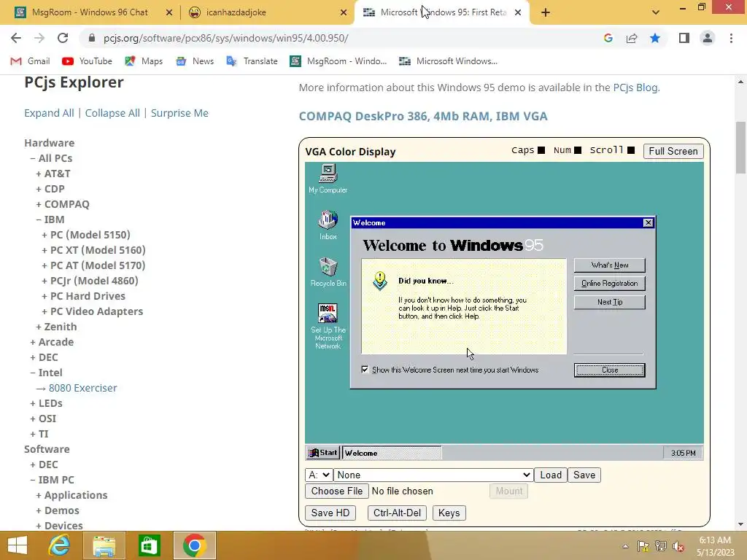
Task: Click What's New button
Action: 610,265
